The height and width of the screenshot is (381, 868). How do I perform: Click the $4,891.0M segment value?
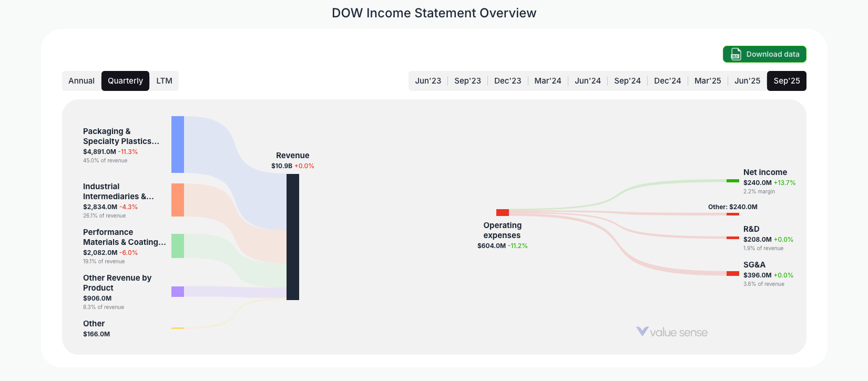click(x=99, y=152)
